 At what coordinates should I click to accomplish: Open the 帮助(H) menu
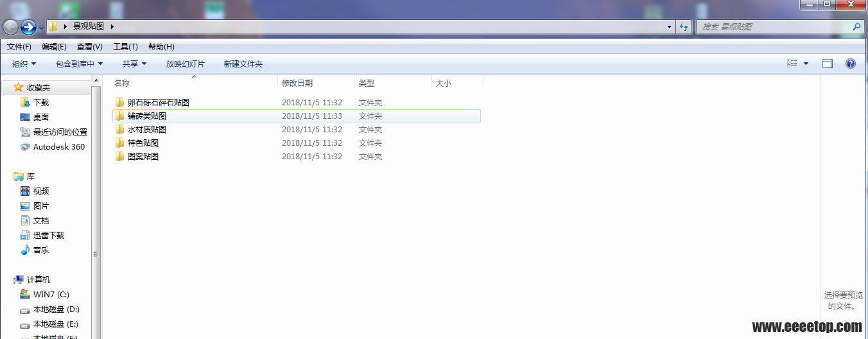click(x=161, y=47)
